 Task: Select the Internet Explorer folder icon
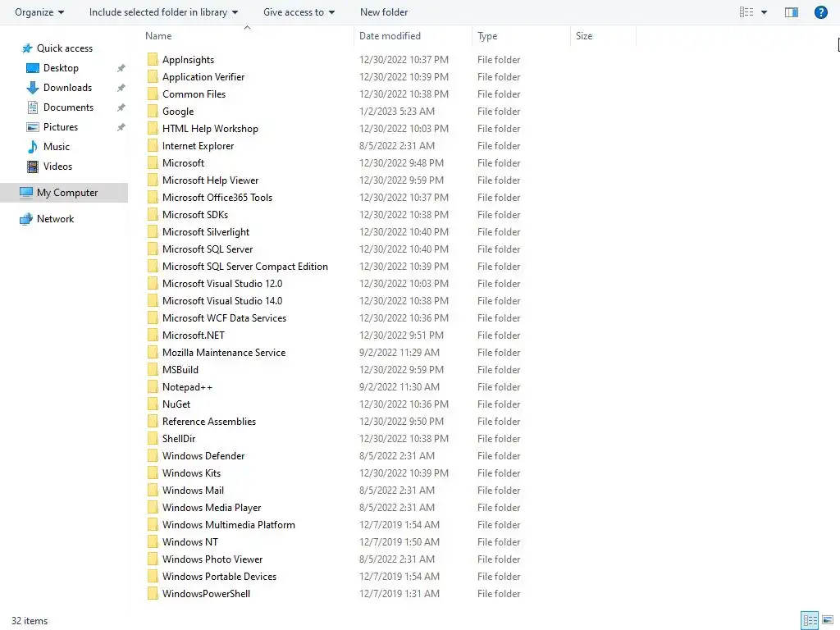pyautogui.click(x=153, y=146)
